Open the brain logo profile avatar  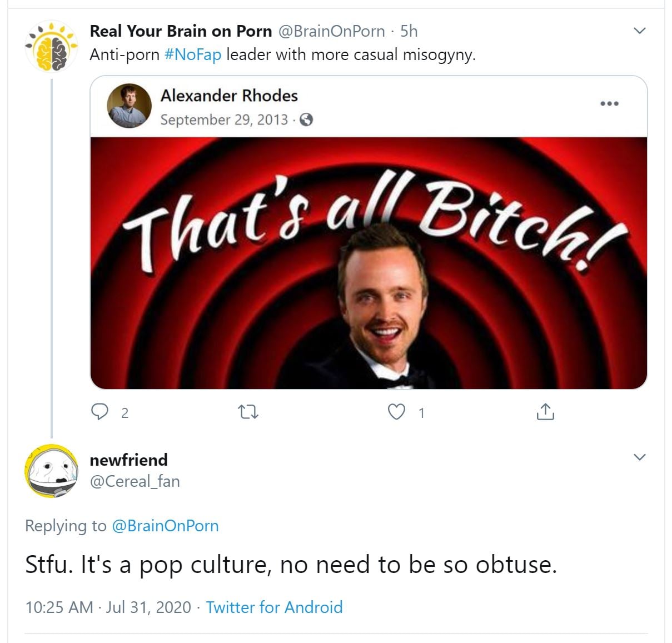click(52, 47)
